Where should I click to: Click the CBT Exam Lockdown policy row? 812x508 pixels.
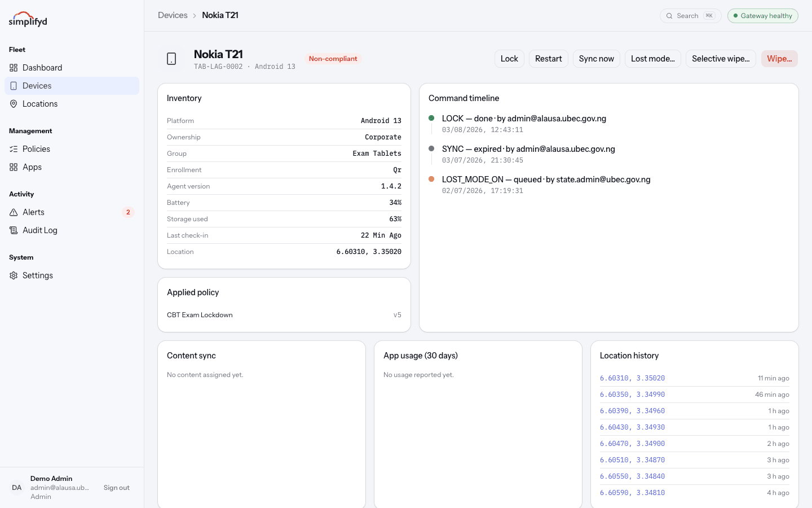284,315
